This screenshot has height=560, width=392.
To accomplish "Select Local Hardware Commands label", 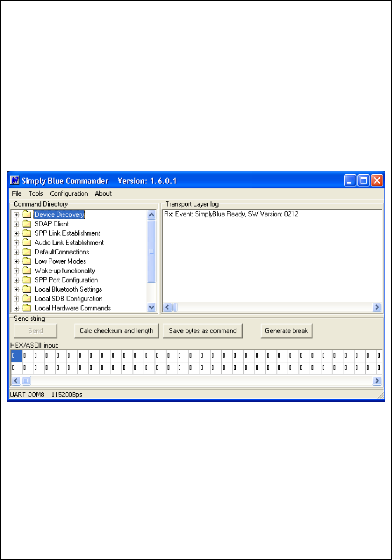I will (73, 308).
